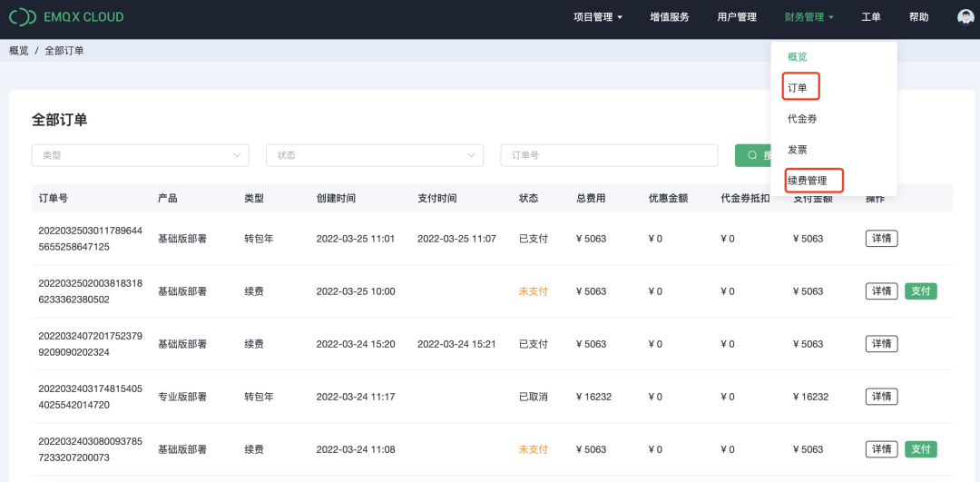
Task: Click the 已取消 status cell
Action: [x=534, y=397]
